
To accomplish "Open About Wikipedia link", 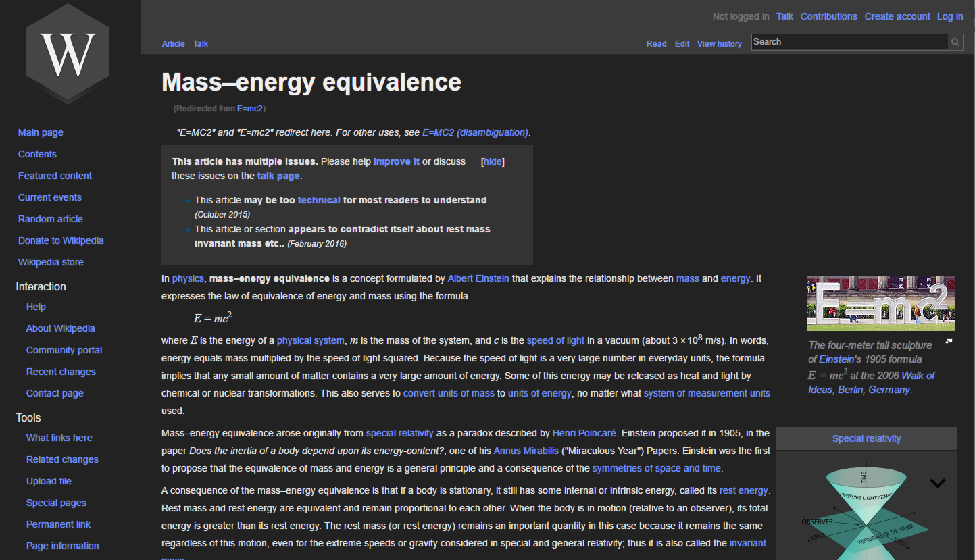I will 60,328.
